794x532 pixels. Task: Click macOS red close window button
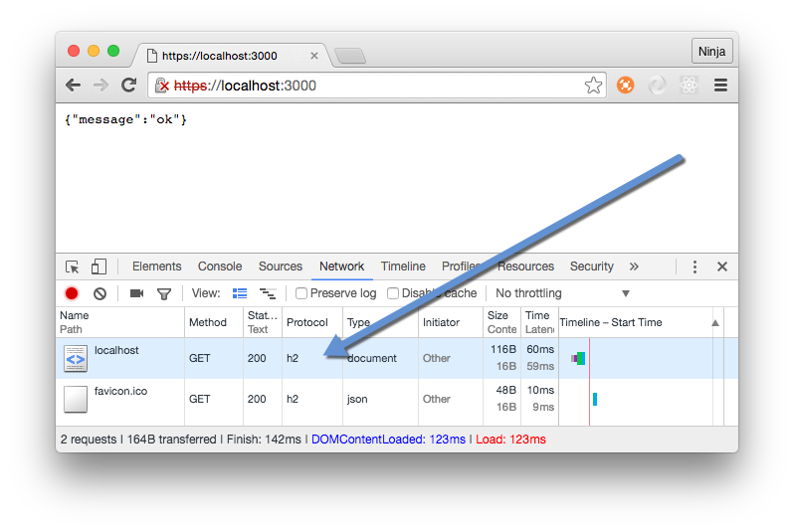(74, 51)
